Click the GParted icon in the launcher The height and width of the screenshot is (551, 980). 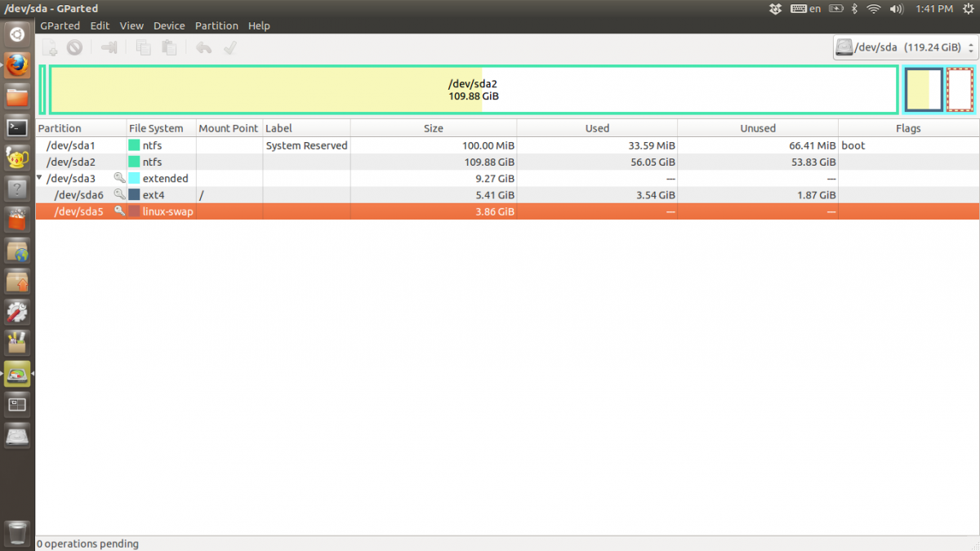click(x=17, y=374)
